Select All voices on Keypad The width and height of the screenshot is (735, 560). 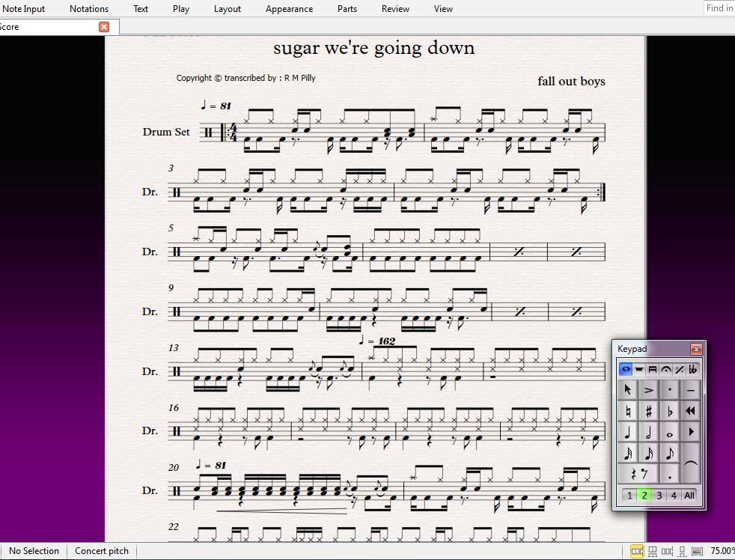click(689, 496)
